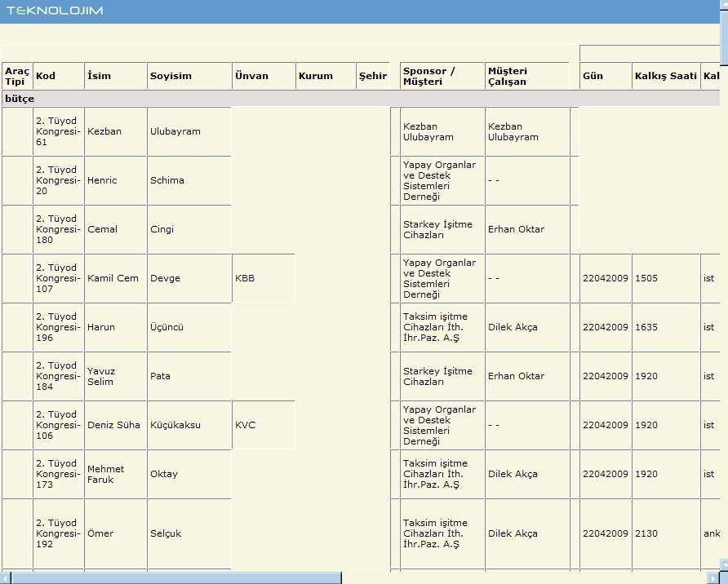This screenshot has width=728, height=584.
Task: Click the bütçe group row label
Action: (20, 99)
